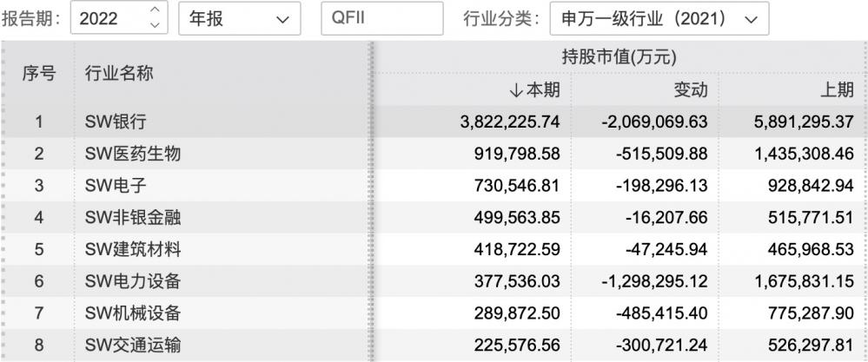This screenshot has width=868, height=362.
Task: Click the QFII input field
Action: point(382,18)
